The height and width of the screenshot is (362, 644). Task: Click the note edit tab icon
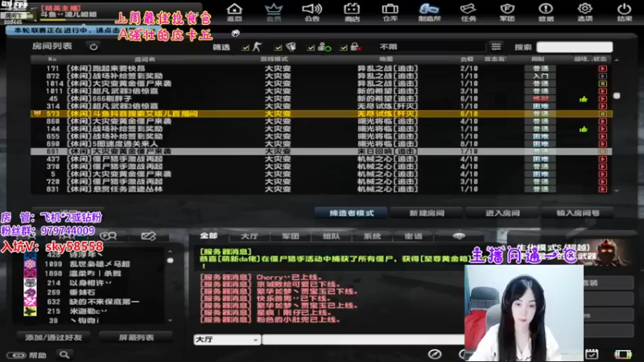click(148, 236)
